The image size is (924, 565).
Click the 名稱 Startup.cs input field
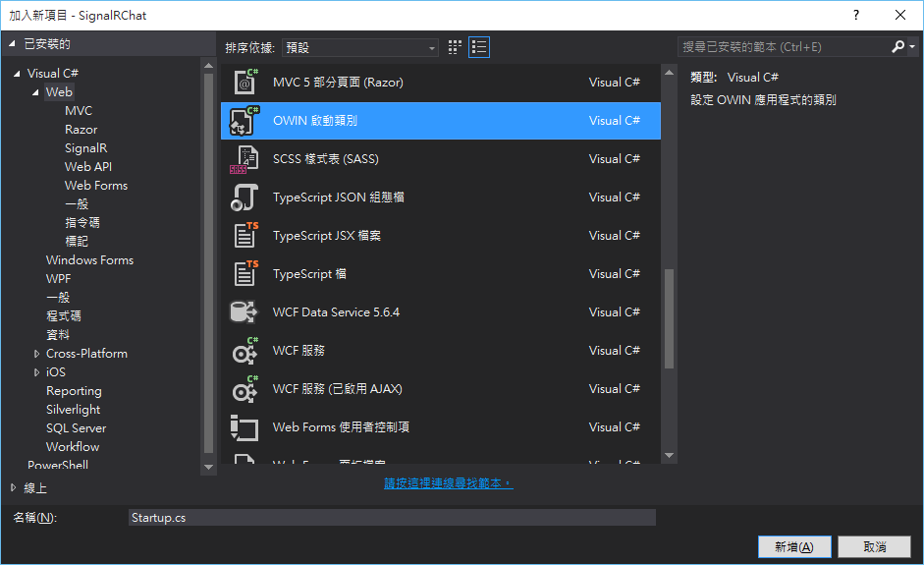coord(392,518)
